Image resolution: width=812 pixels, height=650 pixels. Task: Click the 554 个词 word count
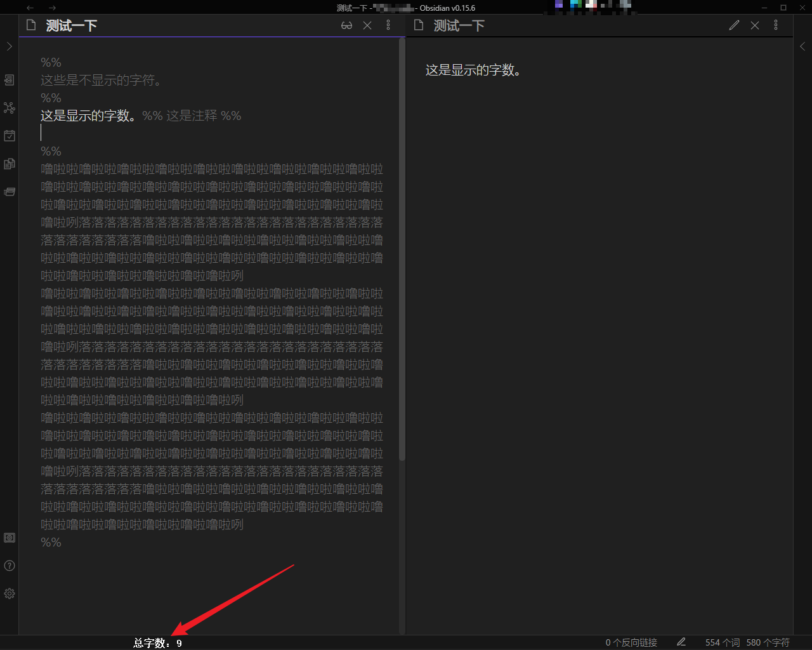[722, 642]
